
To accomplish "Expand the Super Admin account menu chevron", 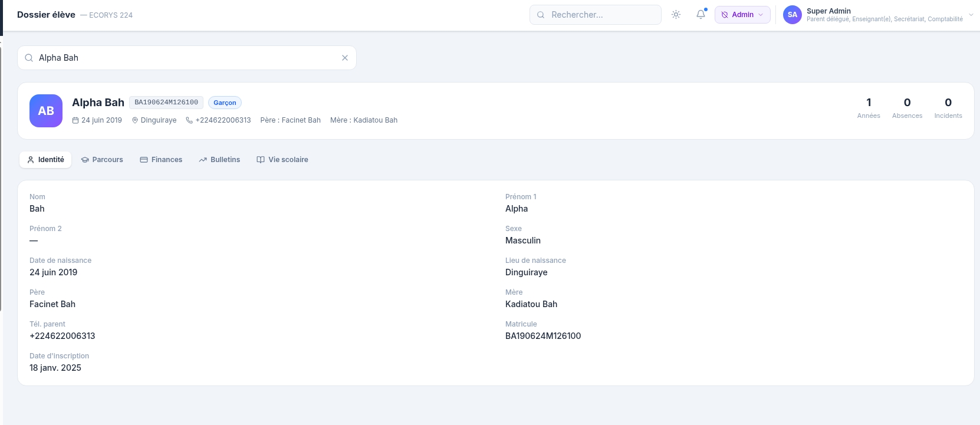I will [x=971, y=15].
